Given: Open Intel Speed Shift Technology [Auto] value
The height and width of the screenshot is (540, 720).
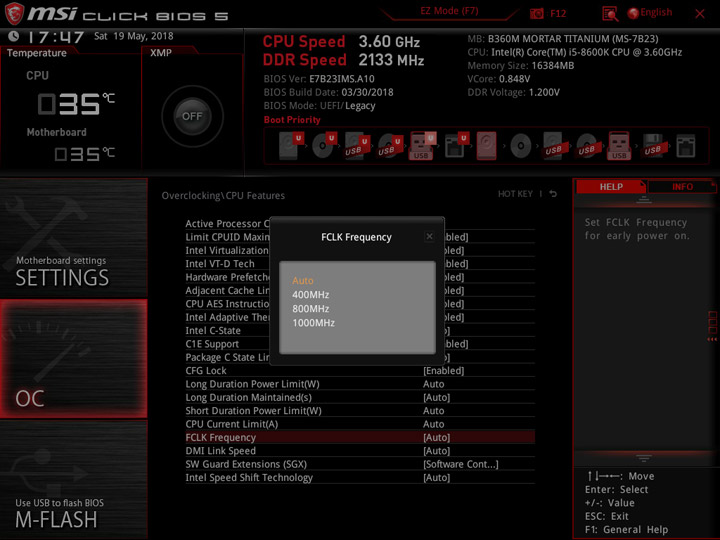Looking at the screenshot, I should pos(436,478).
